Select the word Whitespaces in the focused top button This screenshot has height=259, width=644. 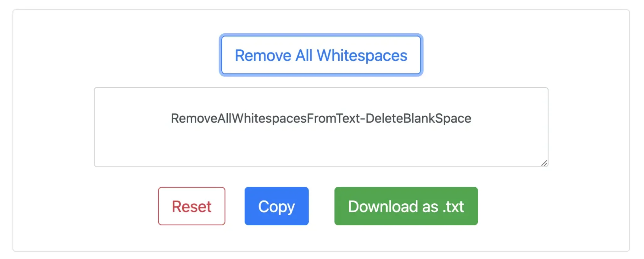[362, 56]
